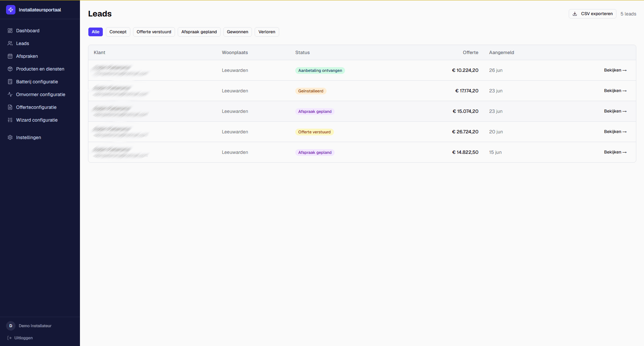Click the Woonplaats column header
This screenshot has height=346, width=644.
point(235,52)
